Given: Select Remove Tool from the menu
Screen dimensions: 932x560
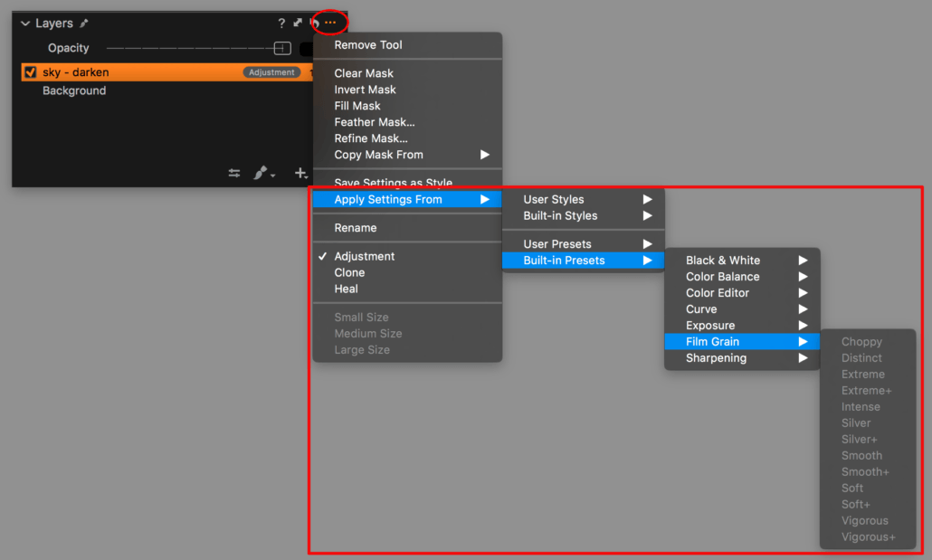Looking at the screenshot, I should point(367,44).
